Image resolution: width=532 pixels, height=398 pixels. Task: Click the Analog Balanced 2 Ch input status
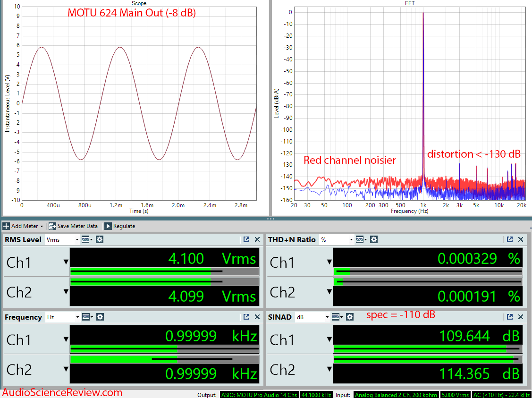coord(397,395)
